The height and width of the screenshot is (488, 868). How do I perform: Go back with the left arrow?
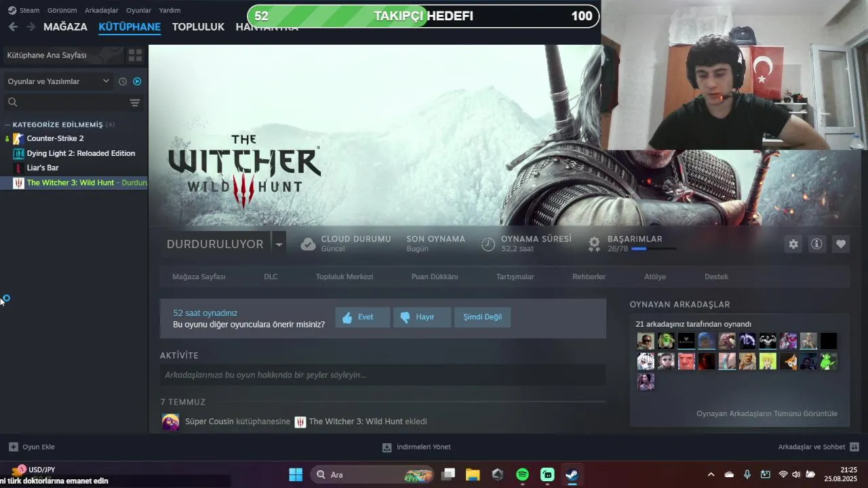(x=13, y=26)
